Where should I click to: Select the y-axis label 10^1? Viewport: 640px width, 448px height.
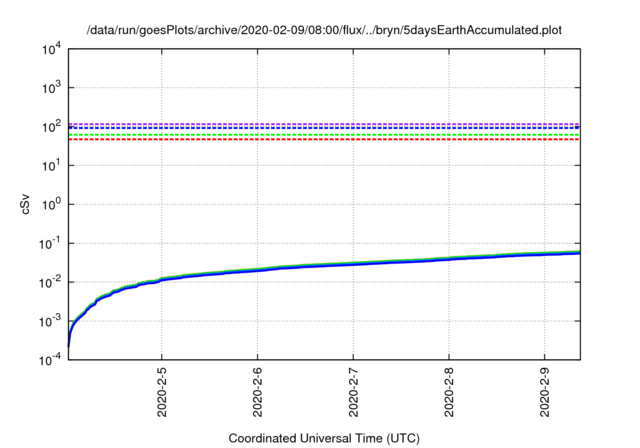[x=51, y=166]
